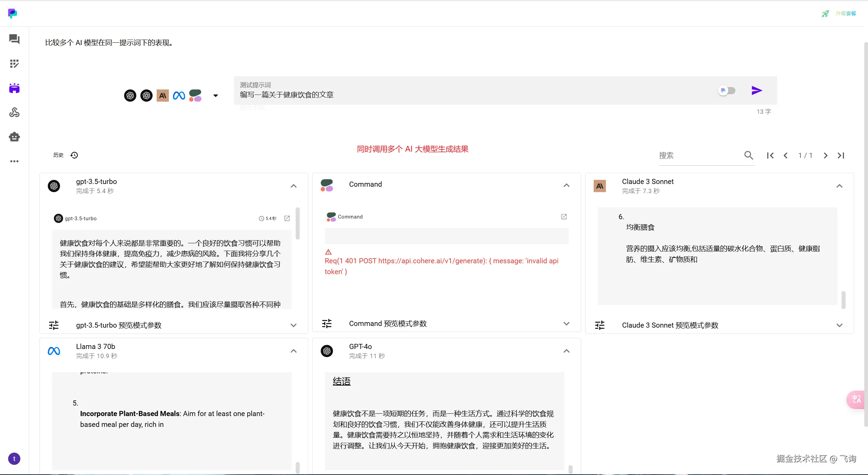Viewport: 868px width, 475px height.
Task: Go to the last results page
Action: pyautogui.click(x=841, y=156)
